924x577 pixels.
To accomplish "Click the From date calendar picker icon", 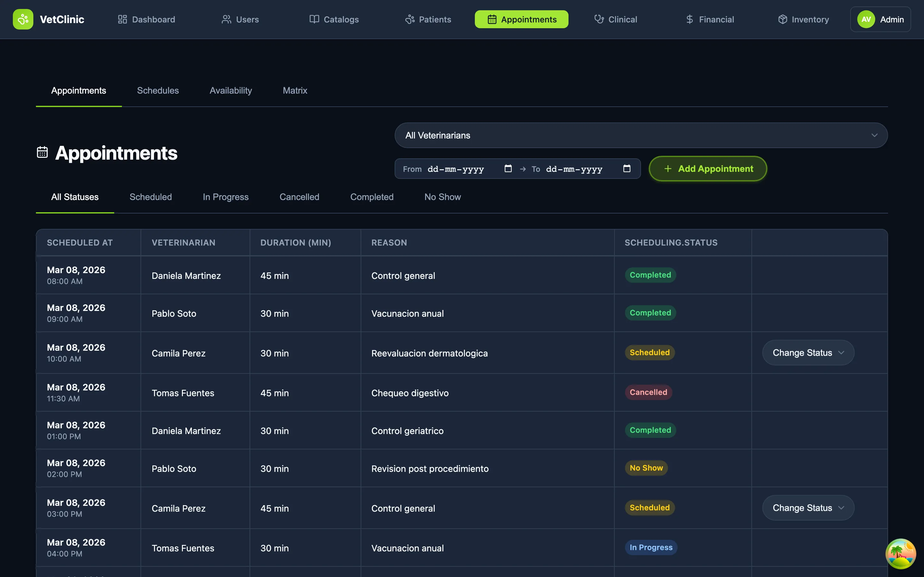I will (x=508, y=168).
